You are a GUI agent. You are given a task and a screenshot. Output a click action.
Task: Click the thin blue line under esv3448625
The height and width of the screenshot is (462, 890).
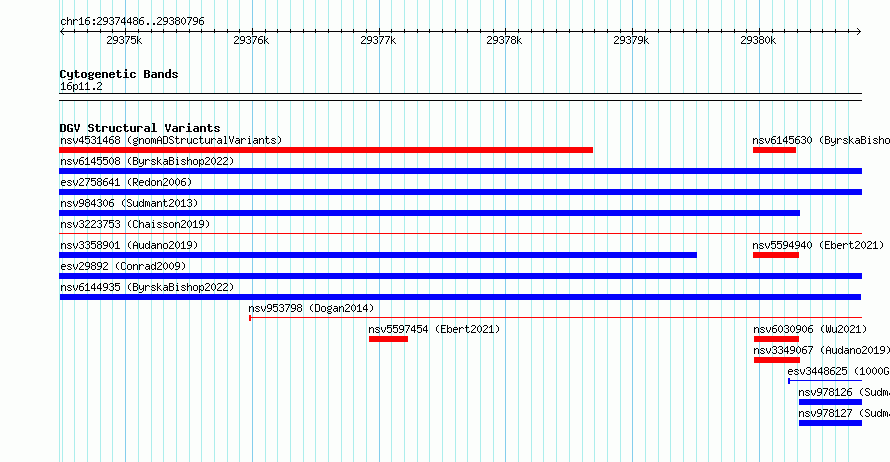pyautogui.click(x=825, y=381)
